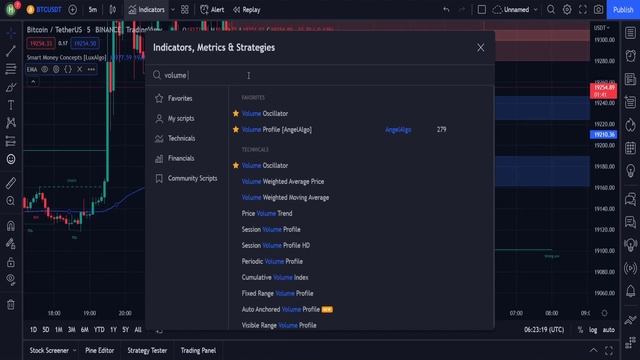The width and height of the screenshot is (640, 360).
Task: Toggle lock all drawings icon
Action: pyautogui.click(x=11, y=262)
